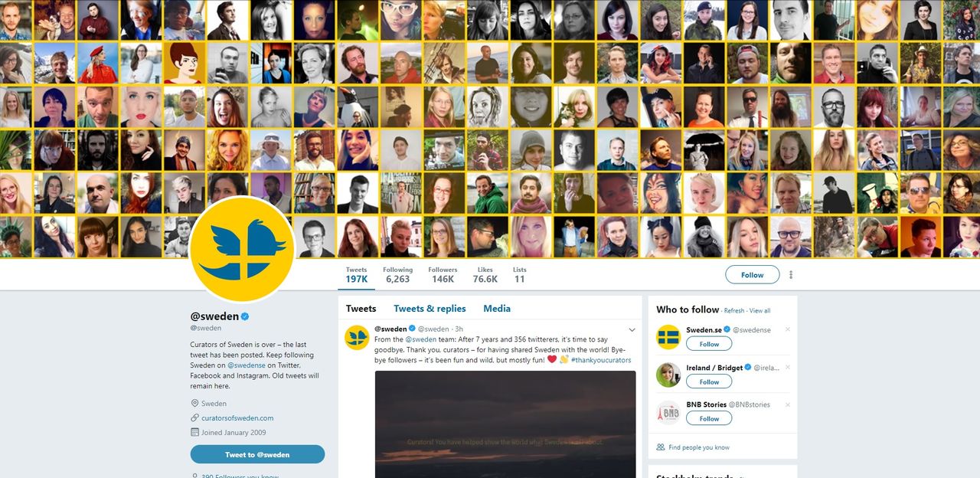This screenshot has height=478, width=980.
Task: Click the Sweden bird-and-flag profile avatar
Action: (x=242, y=250)
